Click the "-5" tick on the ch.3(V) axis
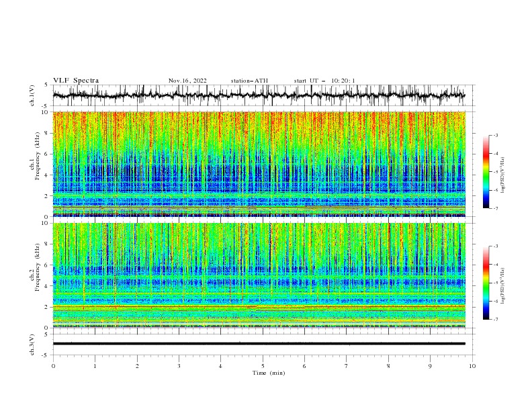Image resolution: width=532 pixels, height=411 pixels. 46,355
